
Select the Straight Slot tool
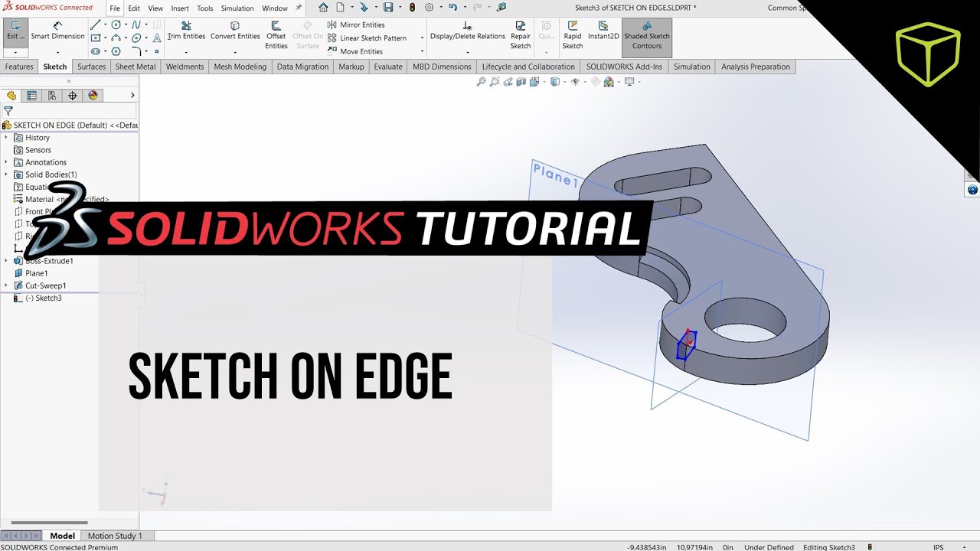click(x=96, y=51)
